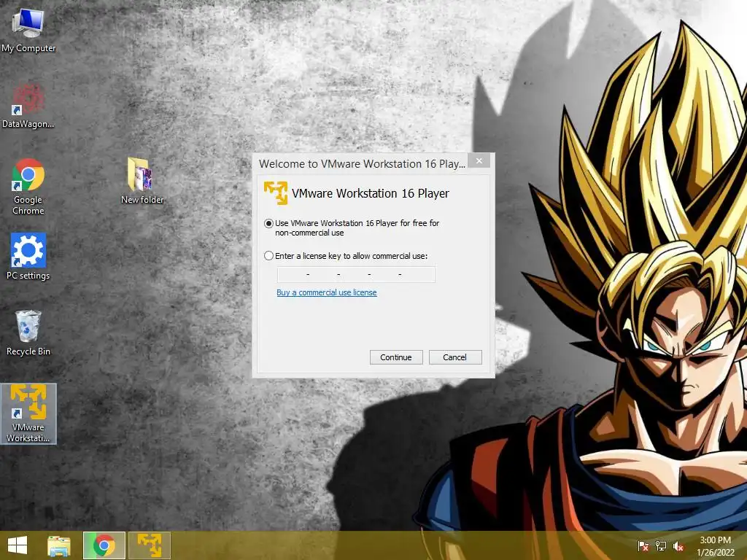The image size is (747, 560).
Task: Select DataWagon desktop shortcut
Action: (x=28, y=106)
